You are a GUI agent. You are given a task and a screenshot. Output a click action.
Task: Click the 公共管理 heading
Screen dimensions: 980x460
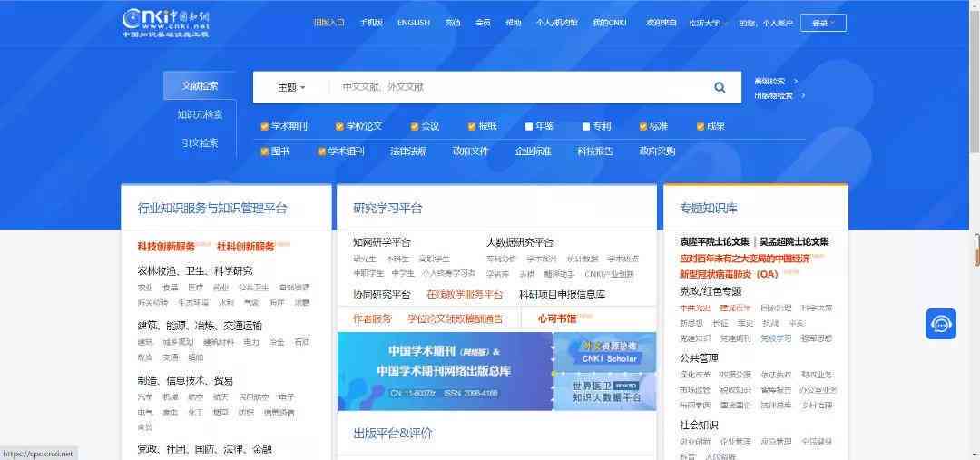(699, 358)
